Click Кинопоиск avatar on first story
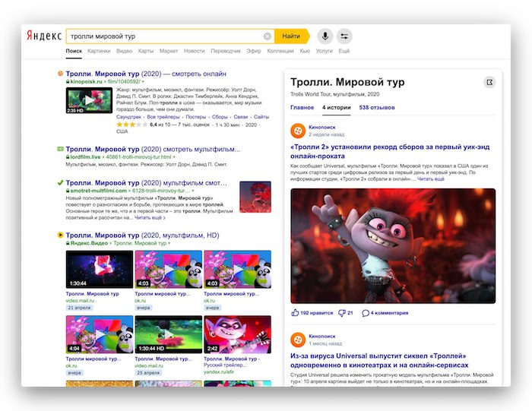This screenshot has height=411, width=532. [298, 131]
